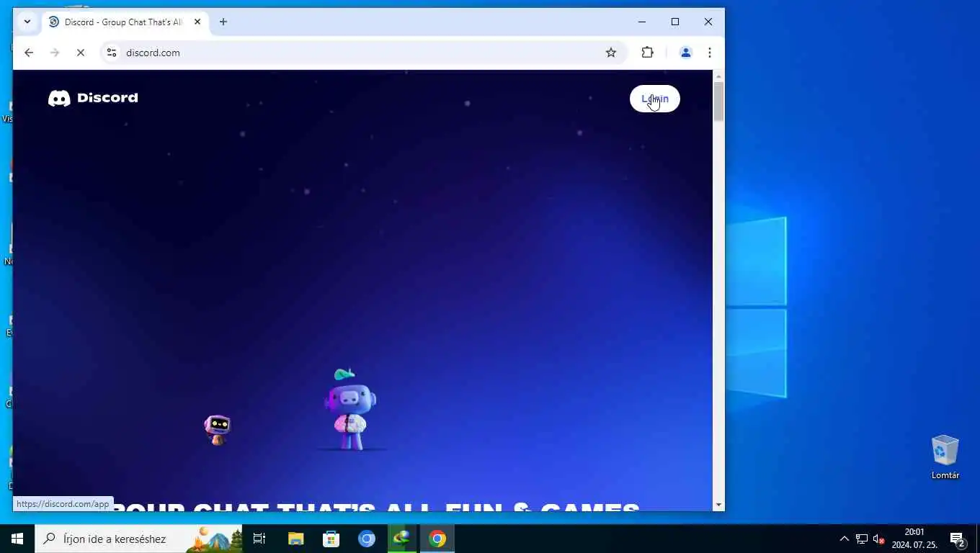Image resolution: width=980 pixels, height=553 pixels.
Task: Stop loading the page with the X button
Action: point(81,53)
